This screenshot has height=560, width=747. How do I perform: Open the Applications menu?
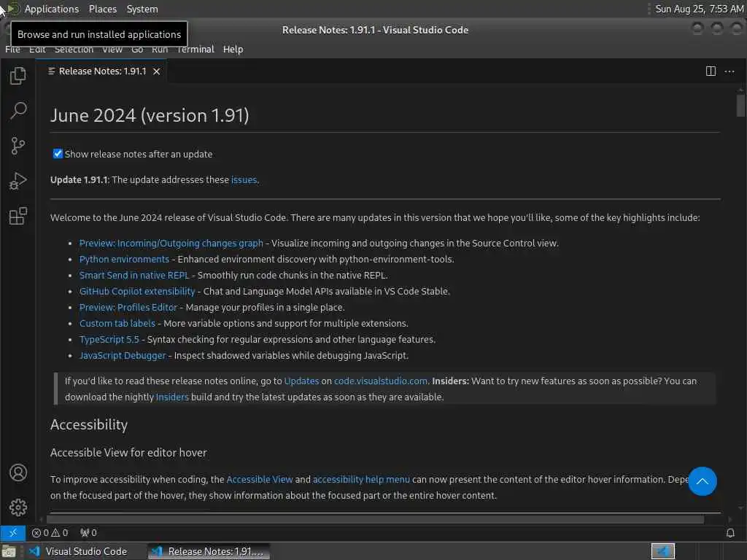[52, 9]
